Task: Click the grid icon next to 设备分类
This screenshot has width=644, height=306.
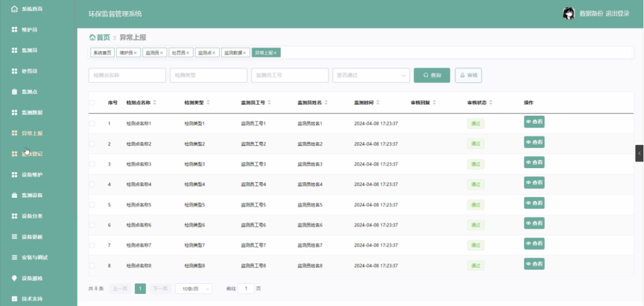Action: click(15, 216)
